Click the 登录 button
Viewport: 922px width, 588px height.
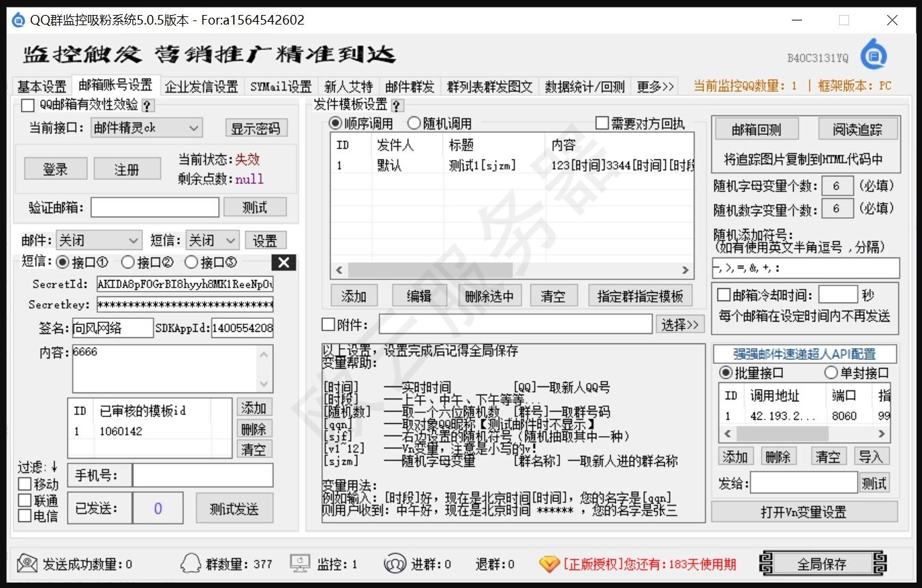[x=55, y=169]
